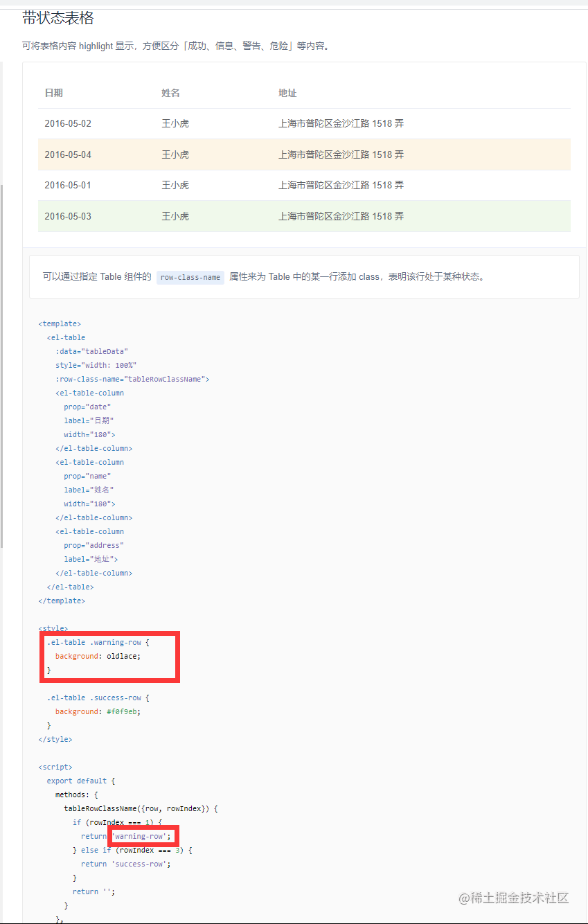The width and height of the screenshot is (588, 924).
Task: Click the export default { line
Action: point(81,781)
